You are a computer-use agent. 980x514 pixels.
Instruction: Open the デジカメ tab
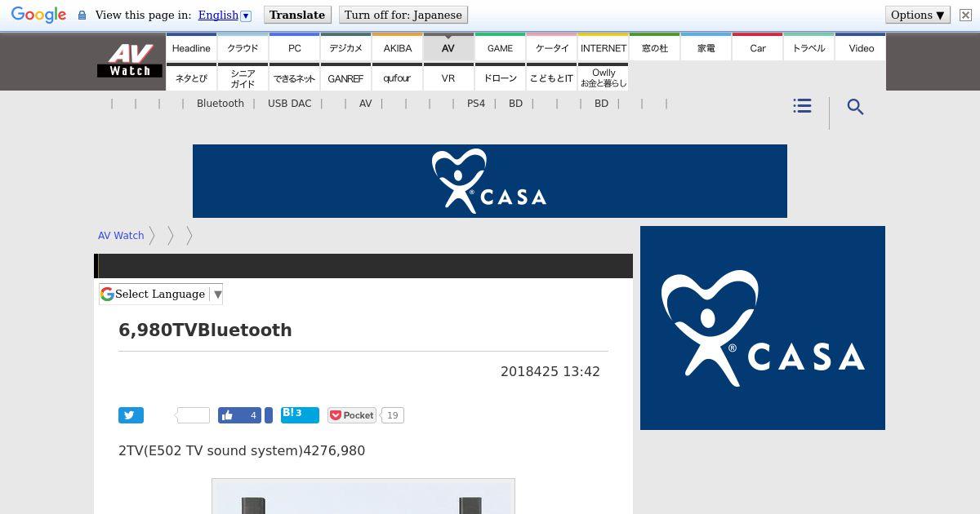[346, 48]
